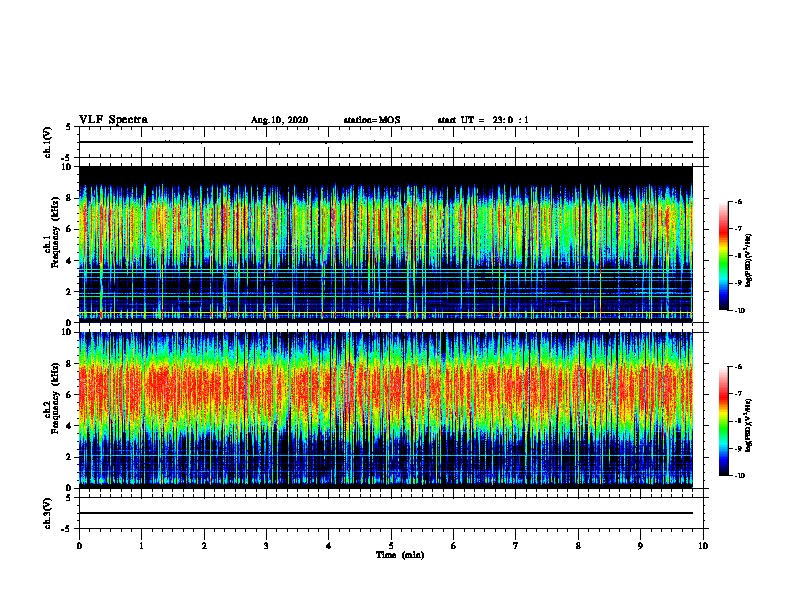792x612 pixels.
Task: Click the "4" kHz tick label on ch.1 axis
Action: click(69, 261)
